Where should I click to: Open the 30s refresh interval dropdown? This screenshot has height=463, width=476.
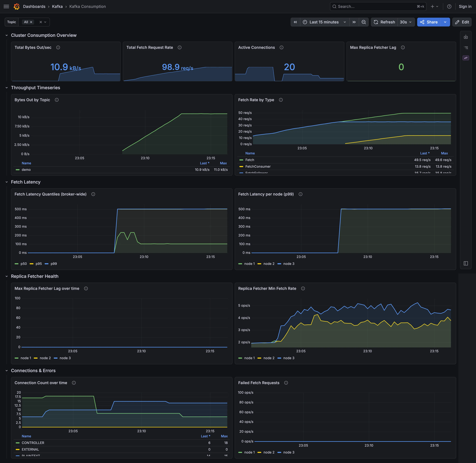click(406, 22)
